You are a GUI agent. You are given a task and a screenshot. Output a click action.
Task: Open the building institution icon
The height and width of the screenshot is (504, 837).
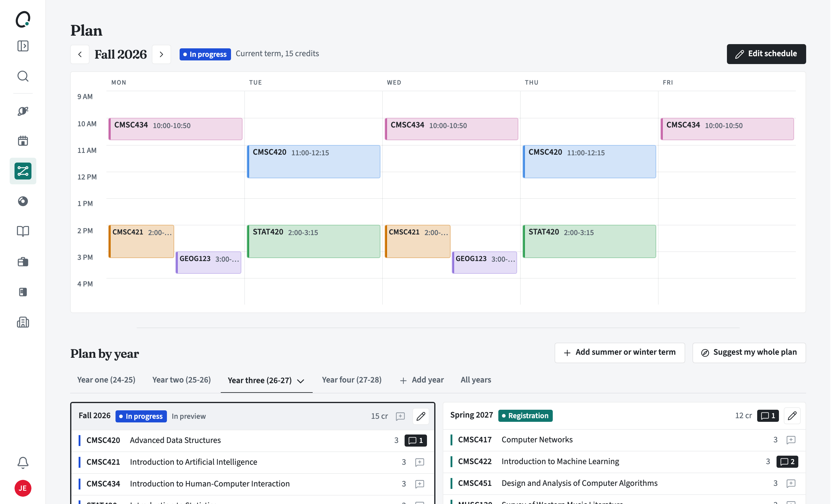[23, 322]
